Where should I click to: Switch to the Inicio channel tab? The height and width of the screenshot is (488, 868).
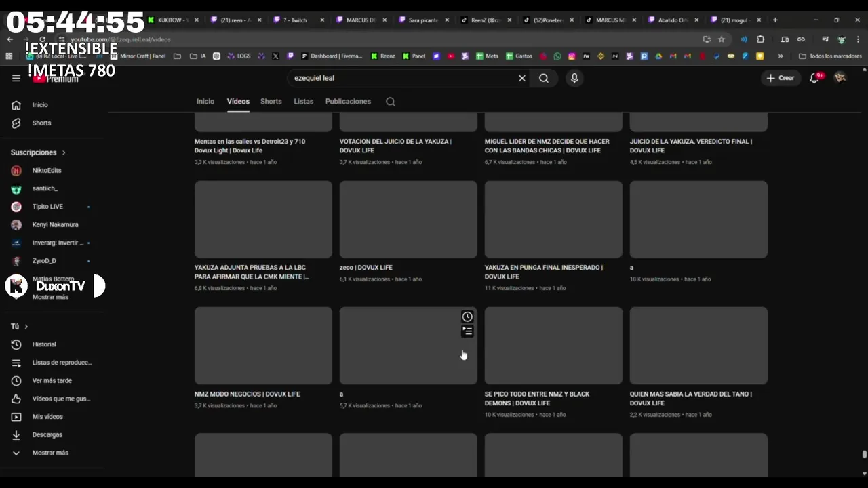(x=205, y=101)
